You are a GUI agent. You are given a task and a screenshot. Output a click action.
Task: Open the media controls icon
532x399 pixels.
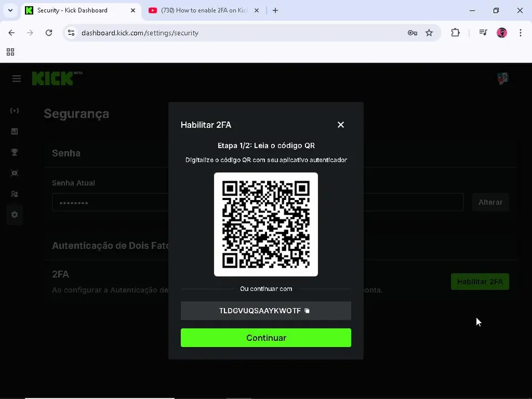[483, 33]
